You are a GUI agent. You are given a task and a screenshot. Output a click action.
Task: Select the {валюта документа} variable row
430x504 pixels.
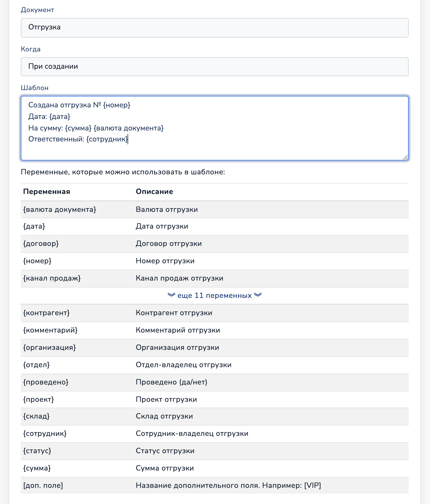[x=214, y=209]
